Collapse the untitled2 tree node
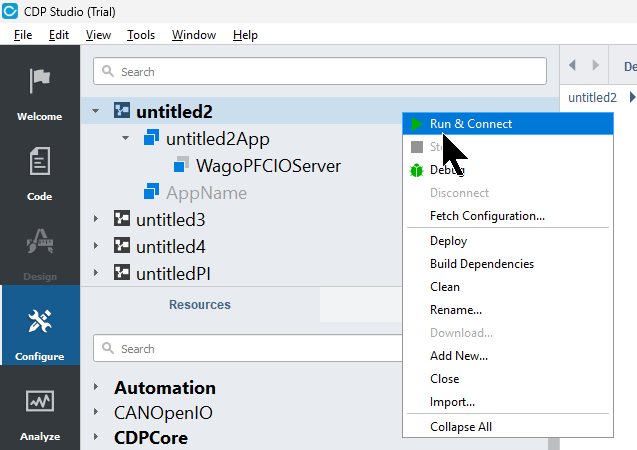The width and height of the screenshot is (637, 450). coord(95,111)
